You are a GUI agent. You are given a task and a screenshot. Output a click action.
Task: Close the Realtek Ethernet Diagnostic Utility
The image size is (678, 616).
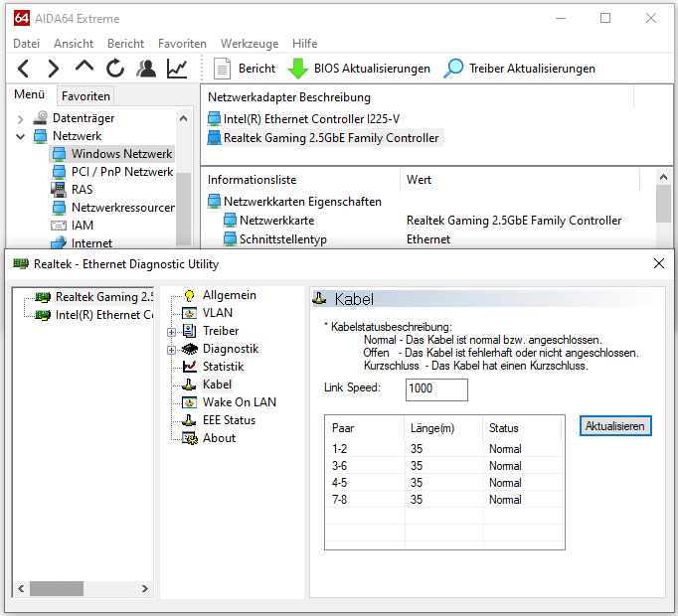click(x=659, y=263)
